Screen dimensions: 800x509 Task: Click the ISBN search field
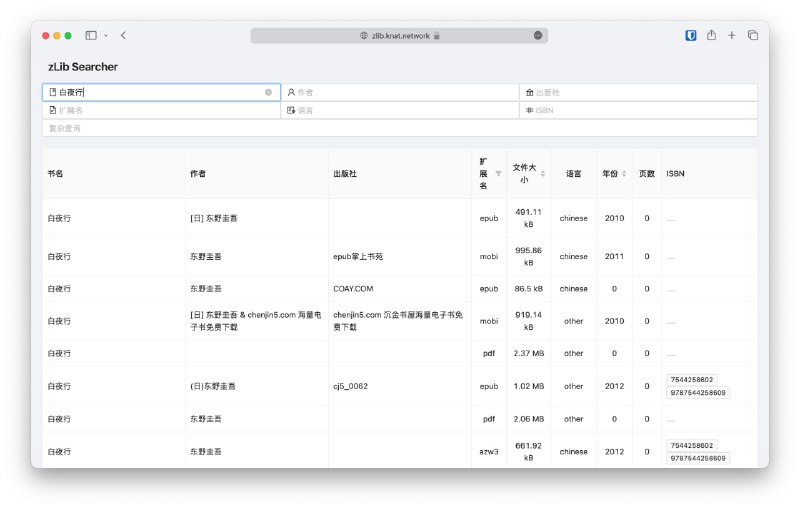coord(638,110)
